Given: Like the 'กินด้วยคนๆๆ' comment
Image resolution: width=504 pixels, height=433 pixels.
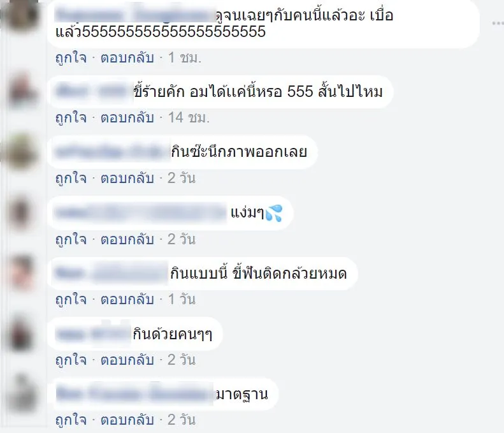Looking at the screenshot, I should [x=71, y=359].
